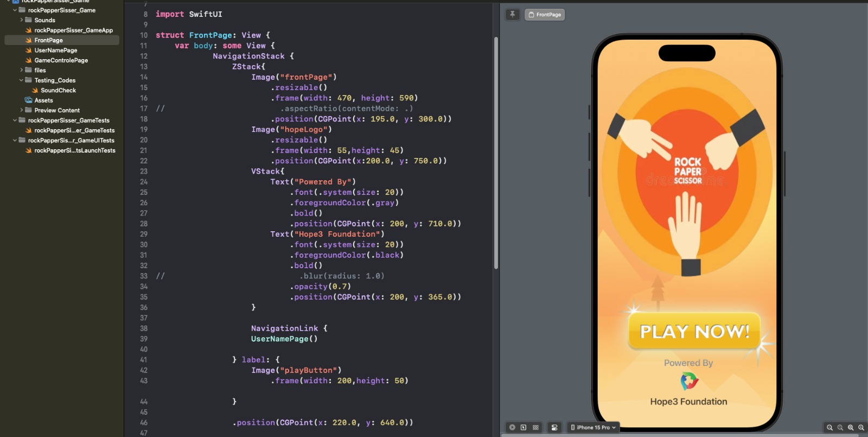Open the Assets catalog

(43, 100)
